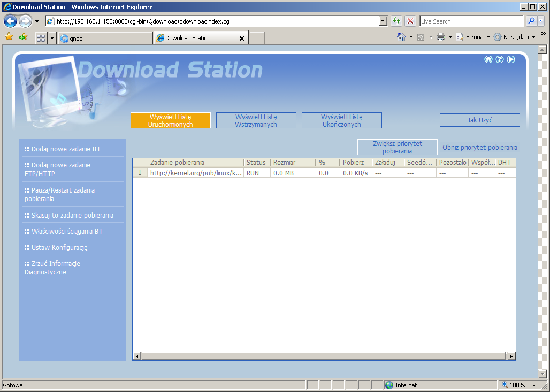Click the table's right scroll arrow
The image size is (550, 392).
tap(511, 356)
